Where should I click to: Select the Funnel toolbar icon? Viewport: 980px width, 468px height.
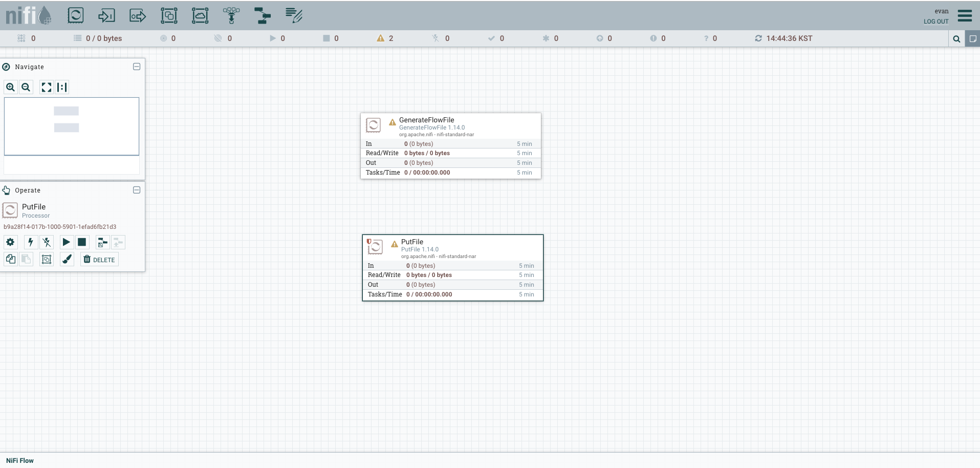231,15
